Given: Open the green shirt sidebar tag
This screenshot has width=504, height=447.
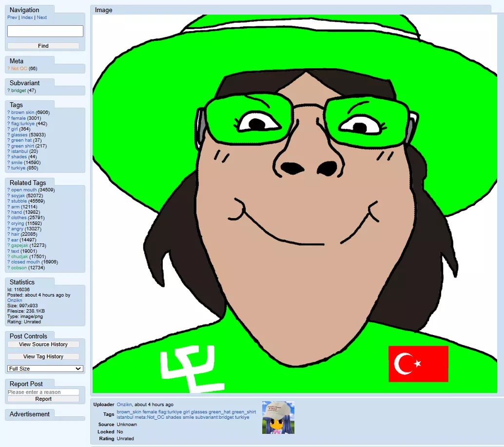Looking at the screenshot, I should click(x=22, y=146).
